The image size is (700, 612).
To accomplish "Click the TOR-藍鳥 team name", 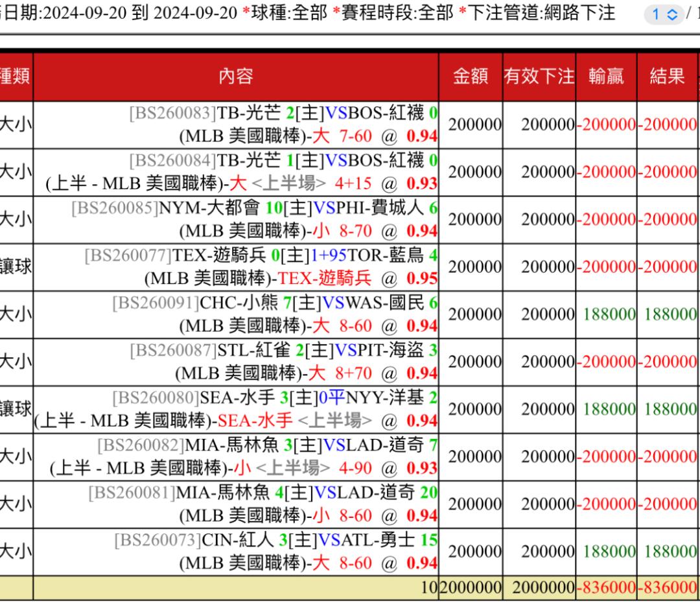I will pos(386,255).
